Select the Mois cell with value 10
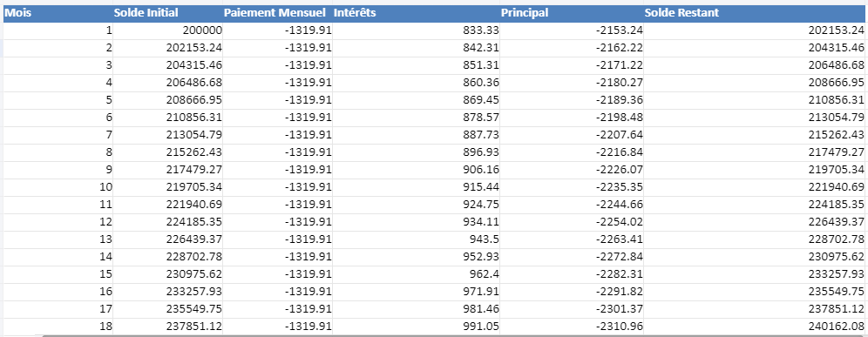This screenshot has width=868, height=337. pos(58,187)
